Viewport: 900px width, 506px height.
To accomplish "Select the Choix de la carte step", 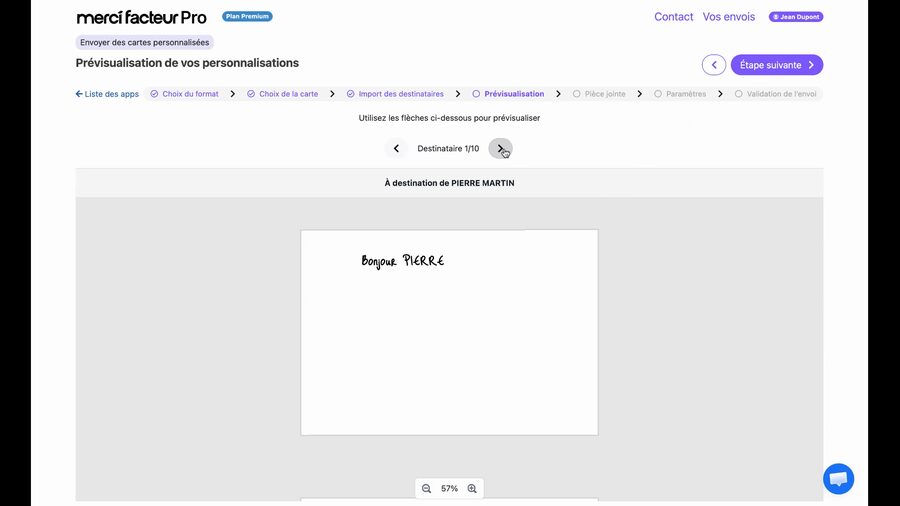I will pos(283,94).
